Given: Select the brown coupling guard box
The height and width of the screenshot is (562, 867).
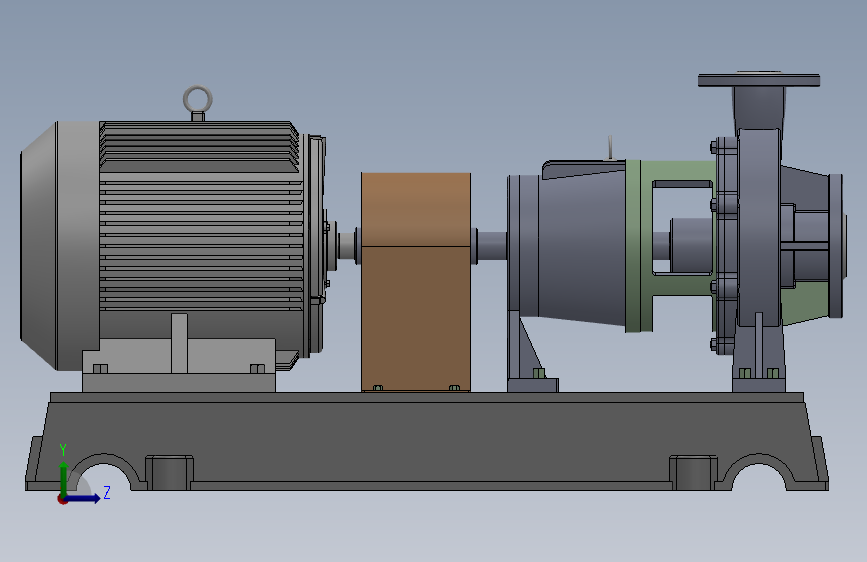Looking at the screenshot, I should point(416,282).
